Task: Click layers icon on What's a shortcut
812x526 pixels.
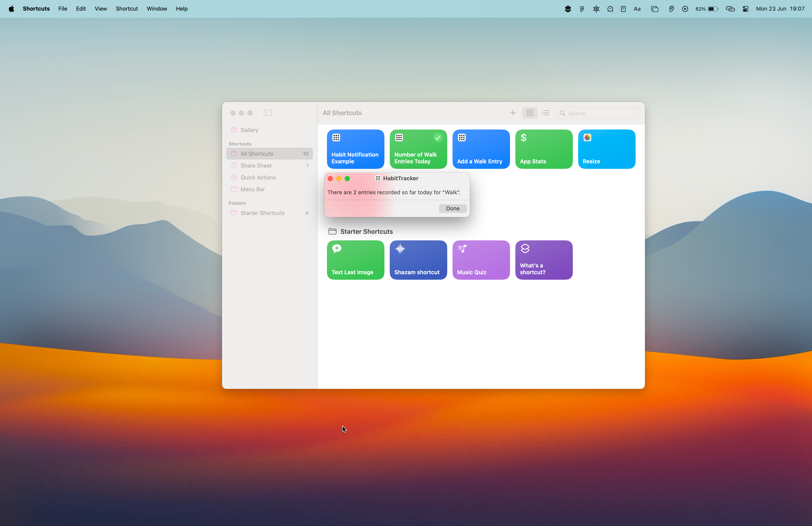Action: point(525,248)
